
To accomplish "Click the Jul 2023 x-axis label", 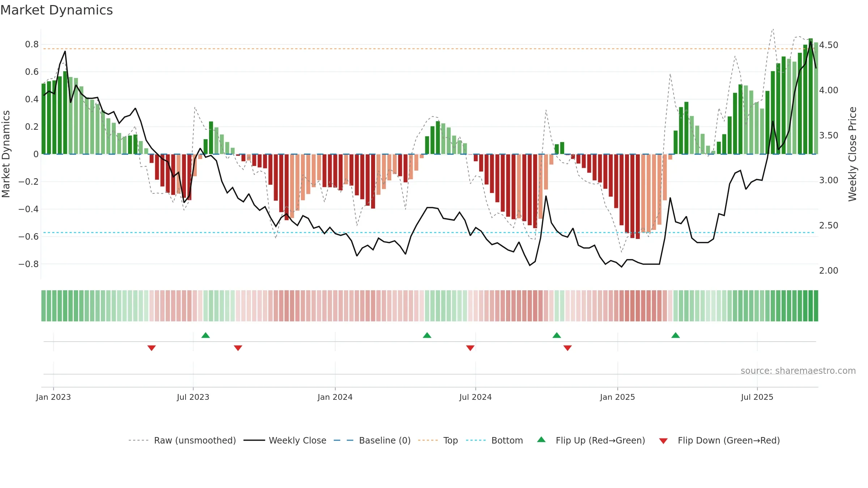I will click(x=193, y=397).
